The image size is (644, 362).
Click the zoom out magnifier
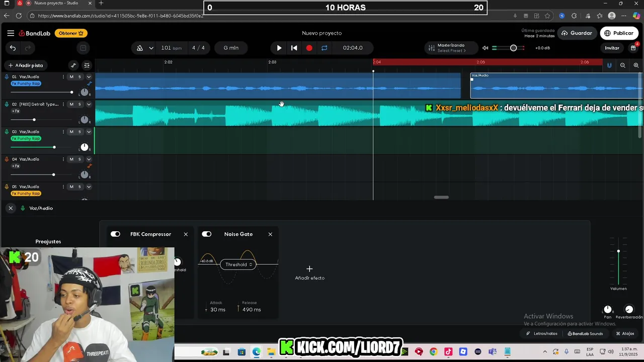pyautogui.click(x=623, y=65)
